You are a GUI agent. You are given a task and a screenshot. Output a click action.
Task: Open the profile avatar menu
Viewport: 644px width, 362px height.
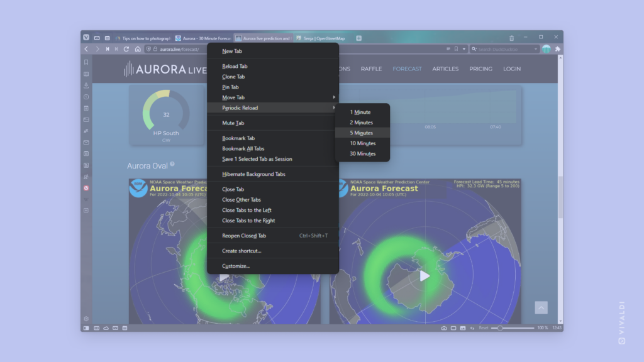(547, 49)
